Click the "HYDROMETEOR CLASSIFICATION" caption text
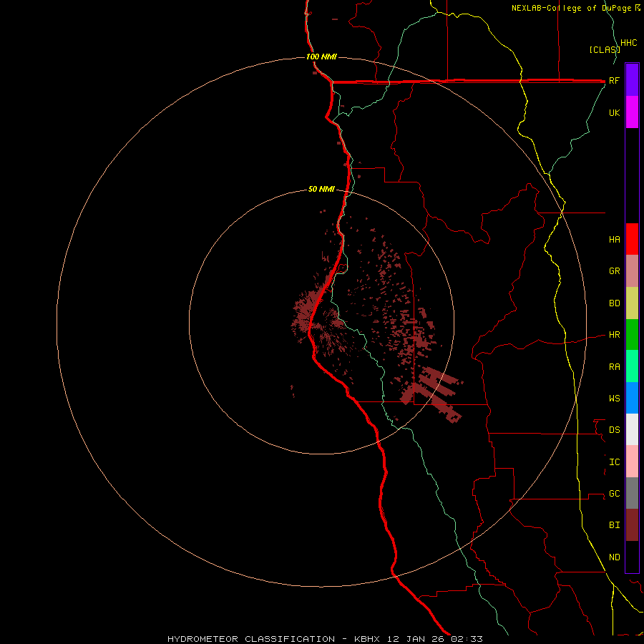Screen dimensions: 644x644 (x=251, y=639)
